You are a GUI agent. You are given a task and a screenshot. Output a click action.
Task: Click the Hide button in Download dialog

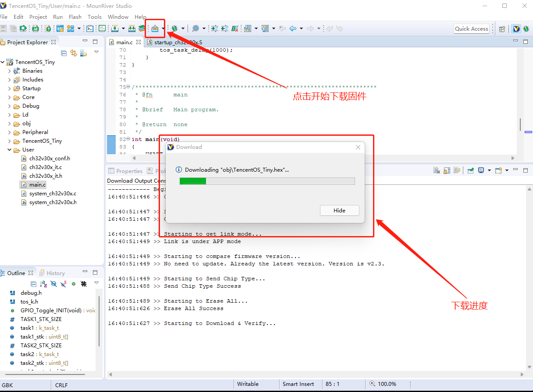point(340,210)
